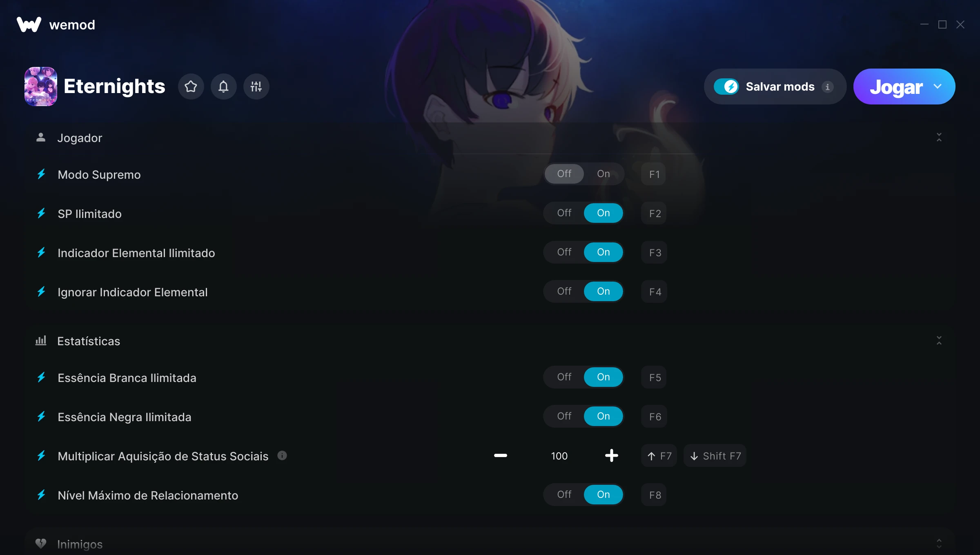Expand the Inimigos section
Screen dimensions: 980x555
[x=939, y=544]
